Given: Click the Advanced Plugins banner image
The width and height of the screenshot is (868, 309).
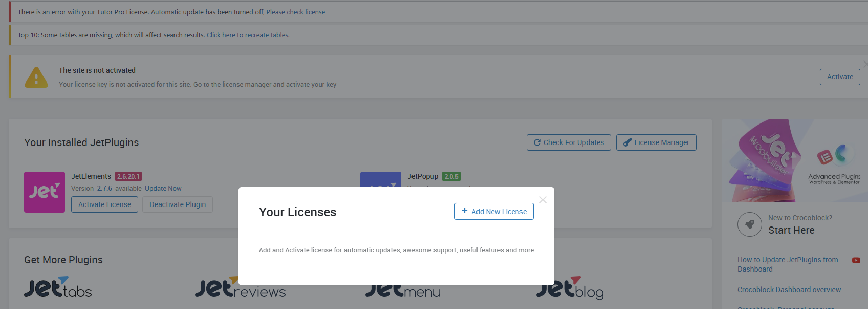Looking at the screenshot, I should pyautogui.click(x=795, y=160).
